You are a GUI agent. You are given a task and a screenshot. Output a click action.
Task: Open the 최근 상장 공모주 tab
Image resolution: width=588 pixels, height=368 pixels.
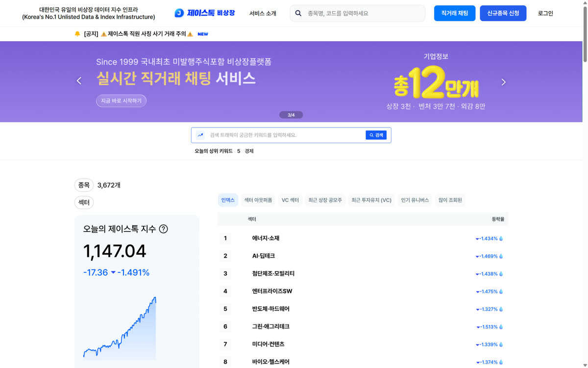pos(325,200)
